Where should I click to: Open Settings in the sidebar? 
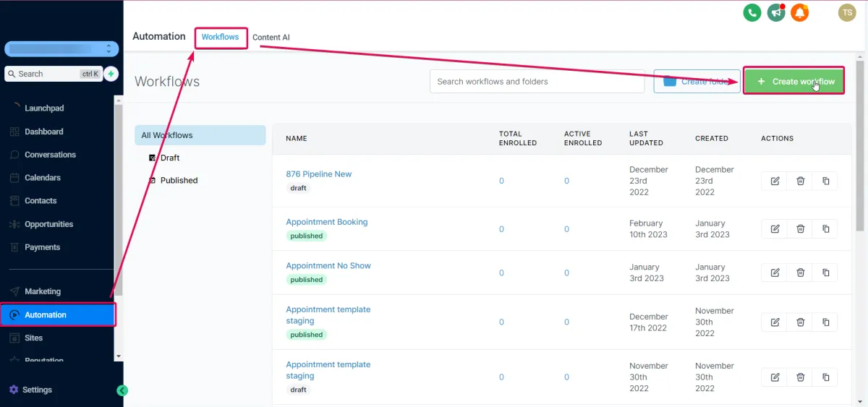37,390
